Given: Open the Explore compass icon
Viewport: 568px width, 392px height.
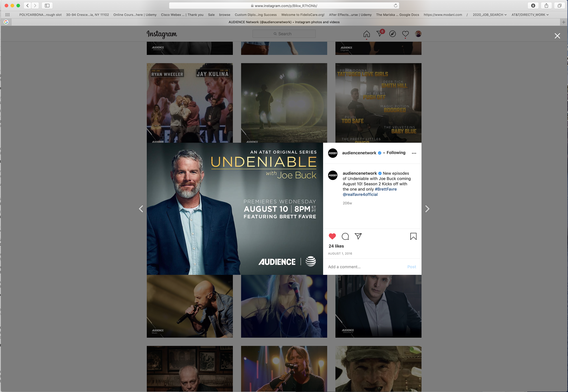Looking at the screenshot, I should coord(393,34).
